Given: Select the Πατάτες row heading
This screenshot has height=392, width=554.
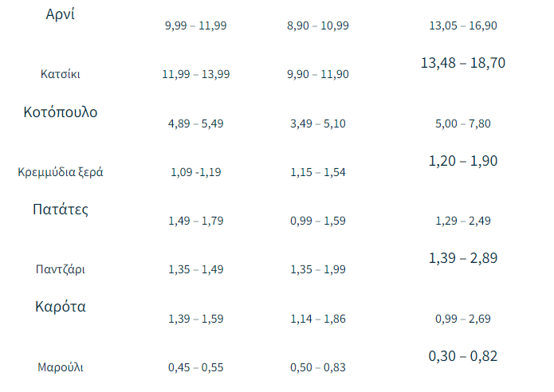Looking at the screenshot, I should pyautogui.click(x=61, y=210).
